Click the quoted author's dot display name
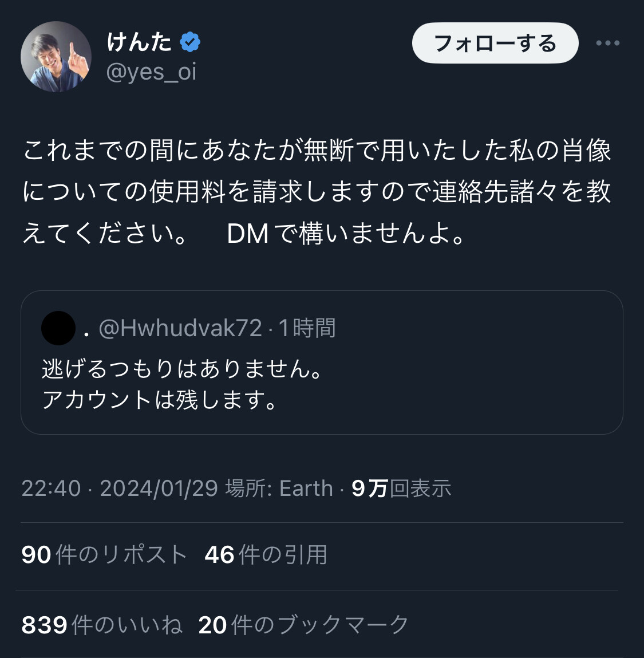This screenshot has height=658, width=644. (x=86, y=331)
